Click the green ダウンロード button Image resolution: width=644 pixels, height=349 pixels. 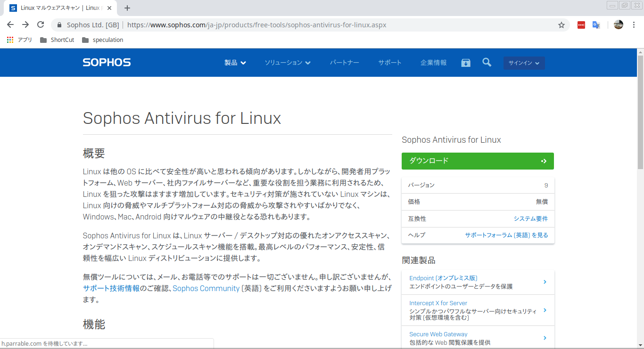478,161
